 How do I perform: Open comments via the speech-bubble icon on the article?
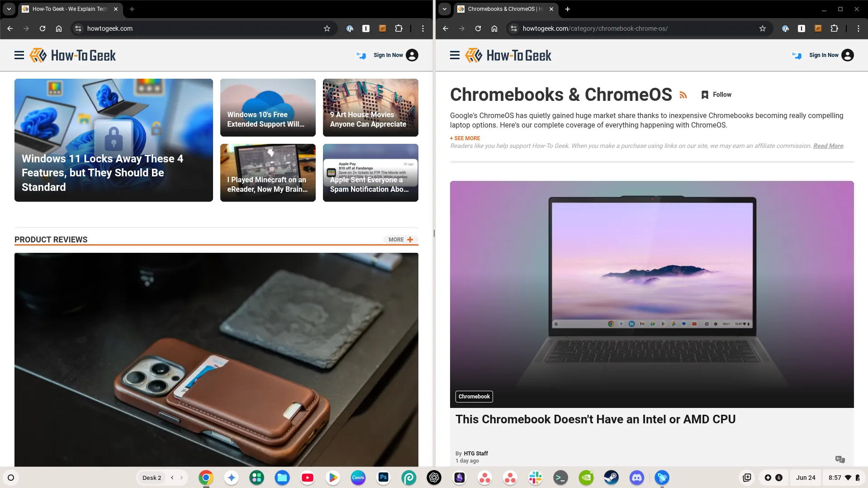point(840,459)
